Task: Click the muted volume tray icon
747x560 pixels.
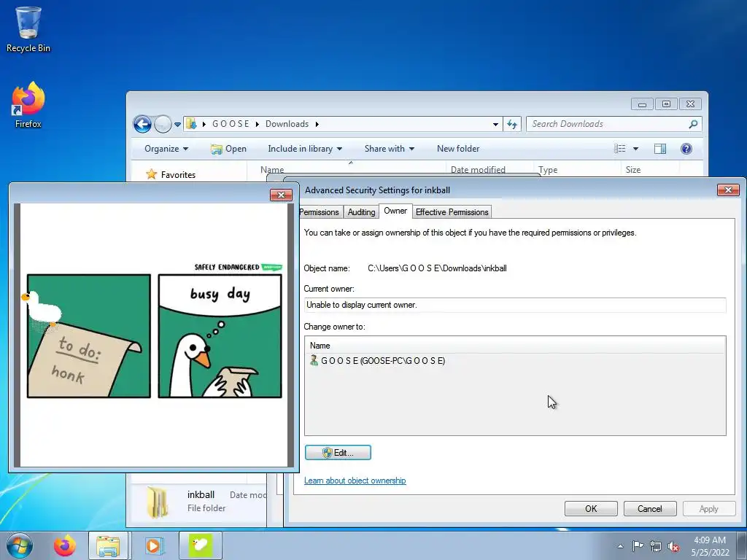Action: coord(673,546)
